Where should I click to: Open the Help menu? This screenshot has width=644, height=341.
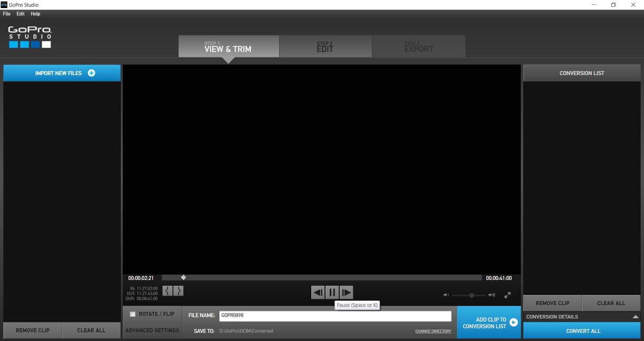[x=35, y=14]
